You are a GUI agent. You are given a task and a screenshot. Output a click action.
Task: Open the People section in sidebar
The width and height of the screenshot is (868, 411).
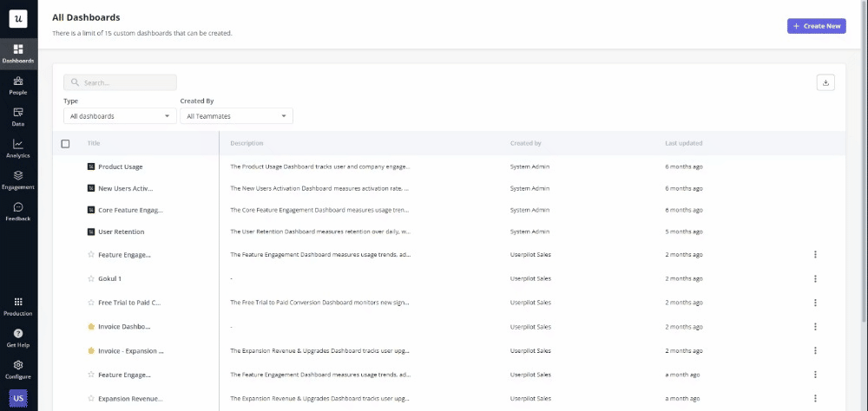[18, 85]
